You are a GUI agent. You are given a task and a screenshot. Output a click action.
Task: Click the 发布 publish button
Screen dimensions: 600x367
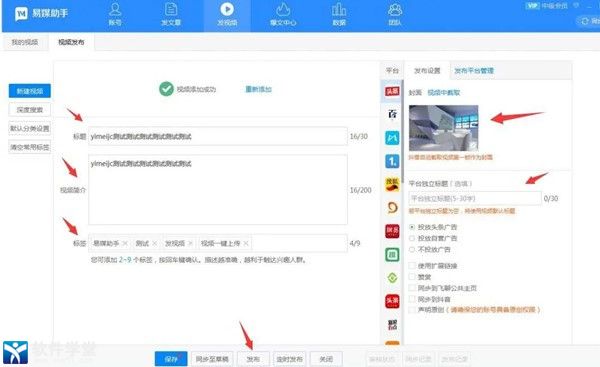[253, 359]
